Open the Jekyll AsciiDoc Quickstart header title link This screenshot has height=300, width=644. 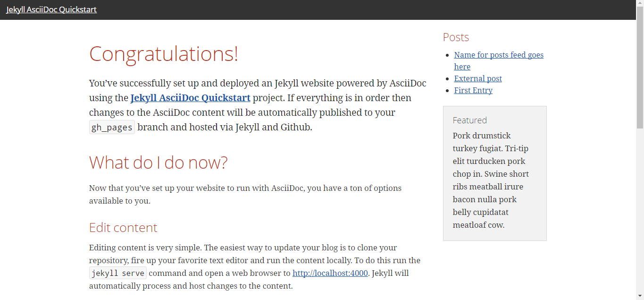point(51,9)
